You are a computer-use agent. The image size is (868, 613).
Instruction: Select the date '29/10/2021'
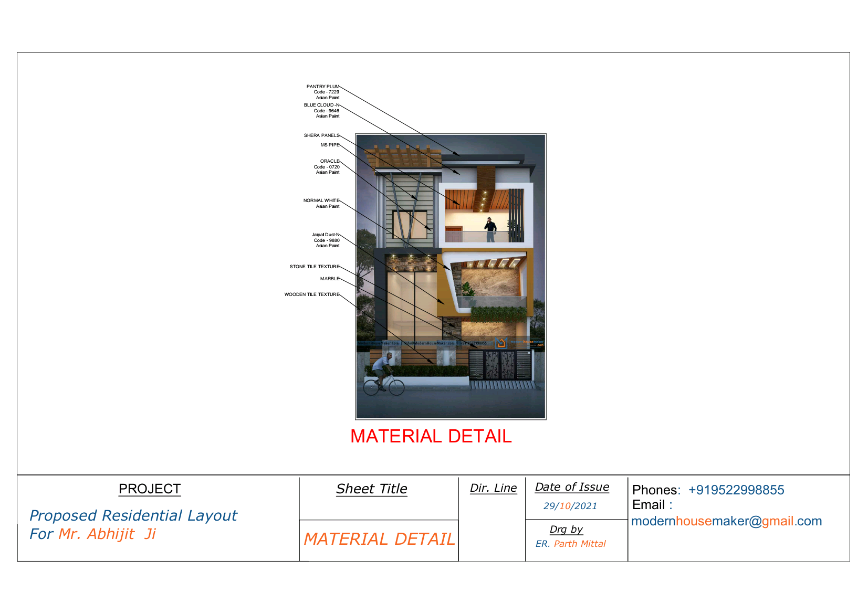(x=570, y=506)
